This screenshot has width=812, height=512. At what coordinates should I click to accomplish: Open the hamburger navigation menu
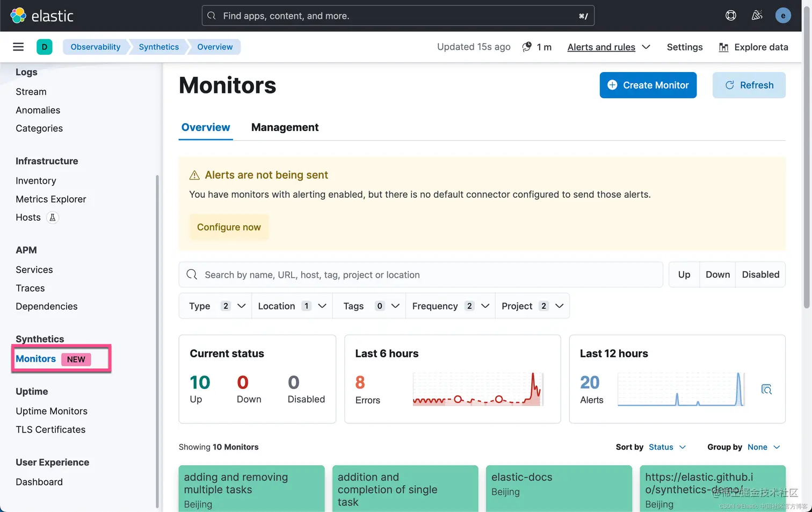click(x=18, y=47)
